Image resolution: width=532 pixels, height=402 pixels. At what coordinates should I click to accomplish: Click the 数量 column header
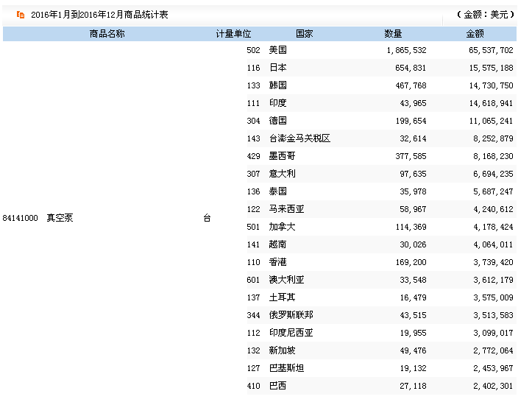point(393,34)
